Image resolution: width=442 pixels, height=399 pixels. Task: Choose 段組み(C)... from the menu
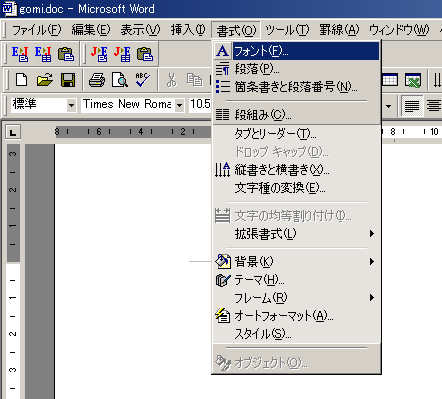pos(296,115)
